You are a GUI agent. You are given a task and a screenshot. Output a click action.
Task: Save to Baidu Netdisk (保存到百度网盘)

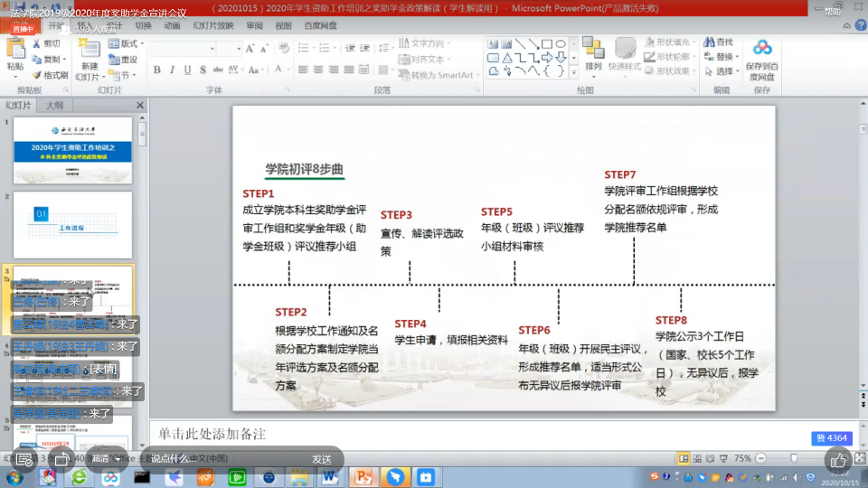pos(762,60)
